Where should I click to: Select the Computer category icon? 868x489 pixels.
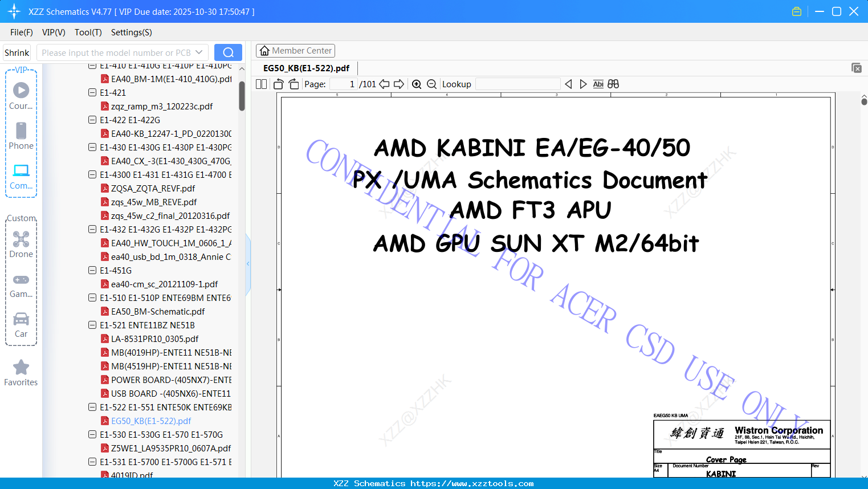coord(21,176)
